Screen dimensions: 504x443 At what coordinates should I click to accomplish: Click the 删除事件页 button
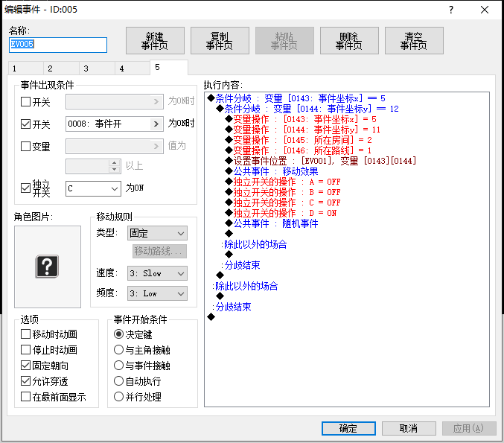click(349, 40)
